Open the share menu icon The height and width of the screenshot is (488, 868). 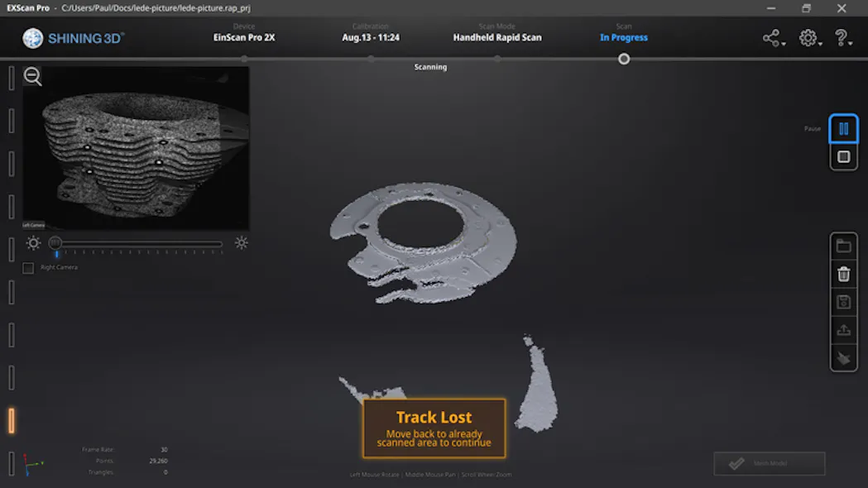tap(774, 38)
